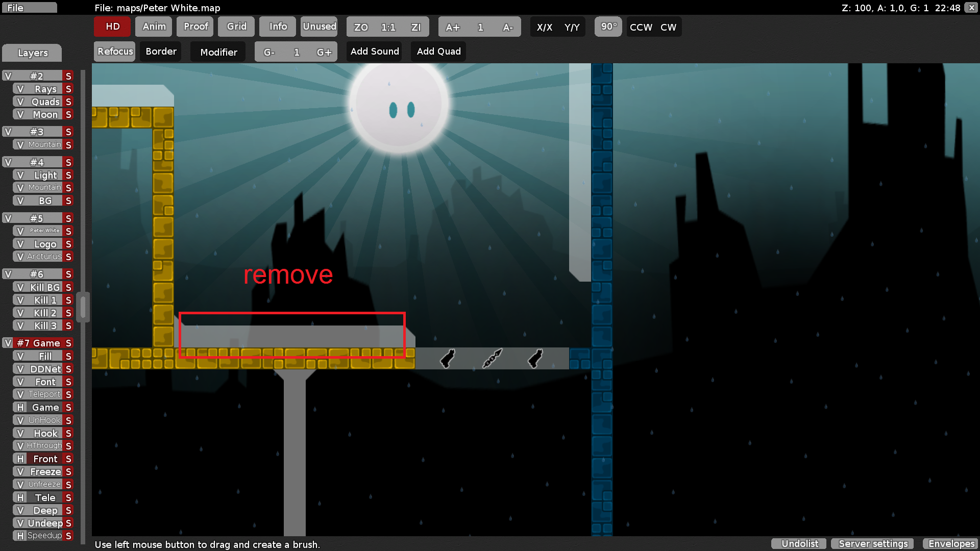Open Server settings panel
The height and width of the screenshot is (551, 980).
coord(873,544)
